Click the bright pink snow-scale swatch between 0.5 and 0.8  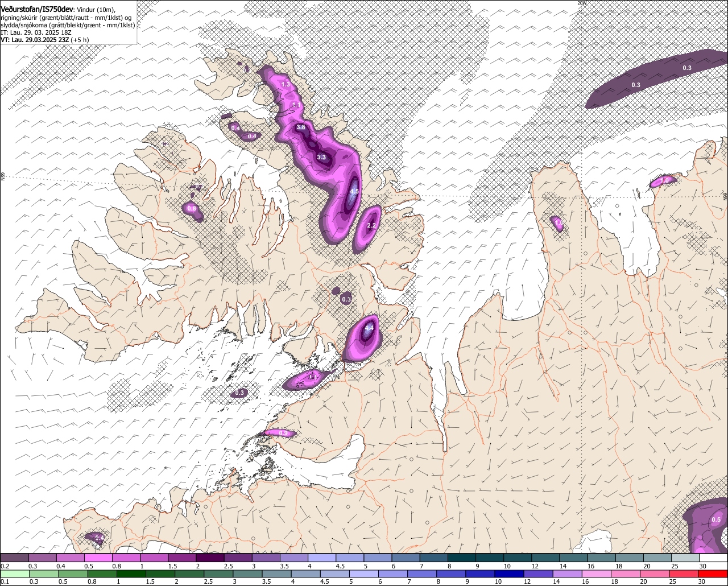point(98,558)
